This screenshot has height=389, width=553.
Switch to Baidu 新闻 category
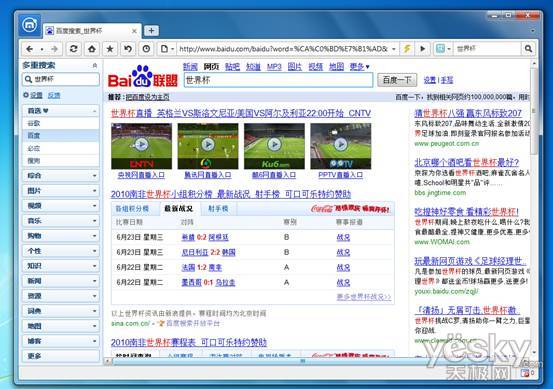click(x=190, y=67)
